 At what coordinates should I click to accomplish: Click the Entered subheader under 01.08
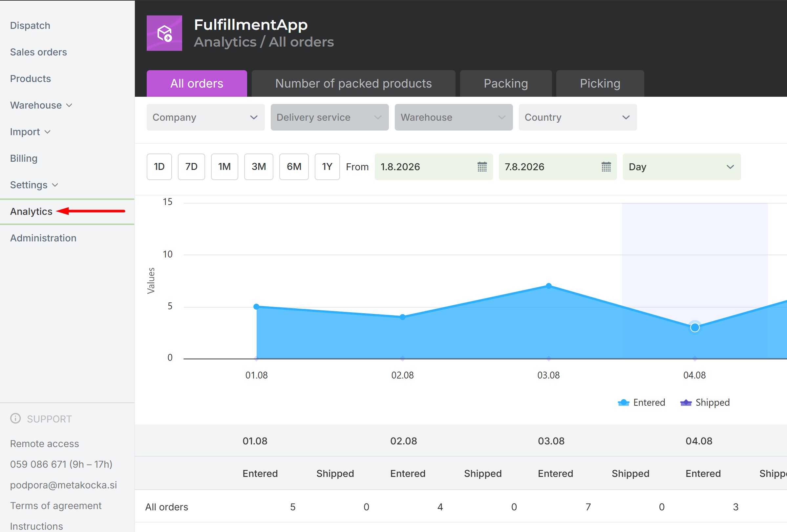260,473
